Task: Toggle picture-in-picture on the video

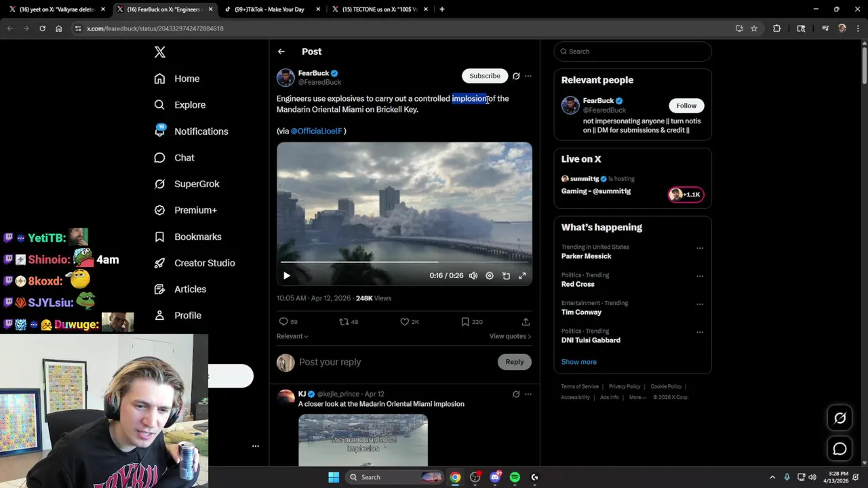Action: (x=506, y=276)
